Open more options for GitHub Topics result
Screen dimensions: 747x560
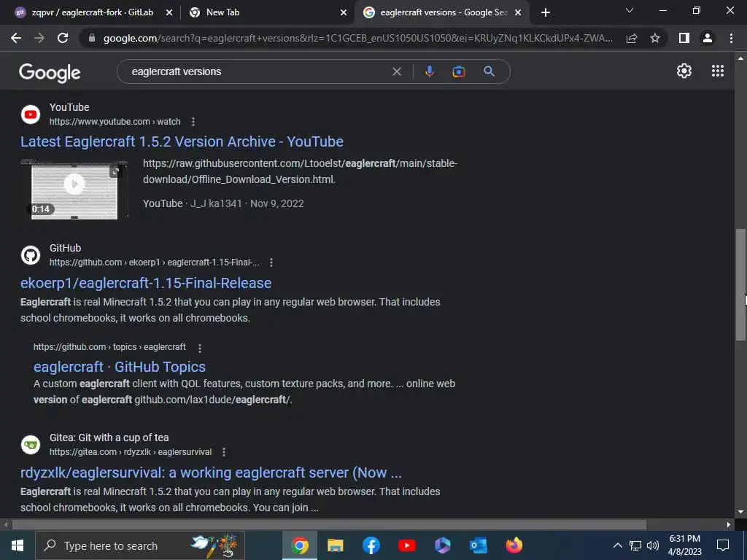200,348
